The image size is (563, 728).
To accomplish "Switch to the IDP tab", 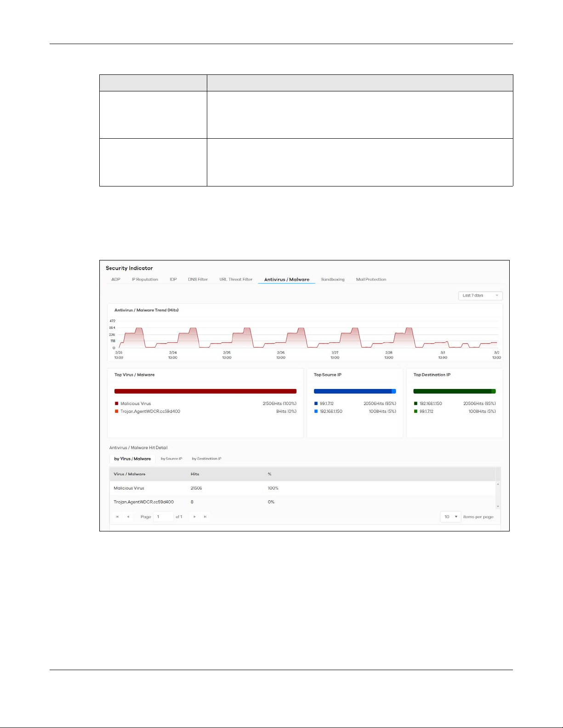I will point(173,279).
